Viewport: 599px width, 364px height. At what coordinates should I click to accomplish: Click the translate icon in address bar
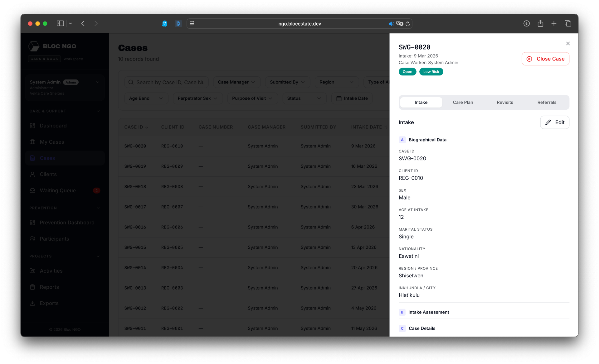point(400,24)
